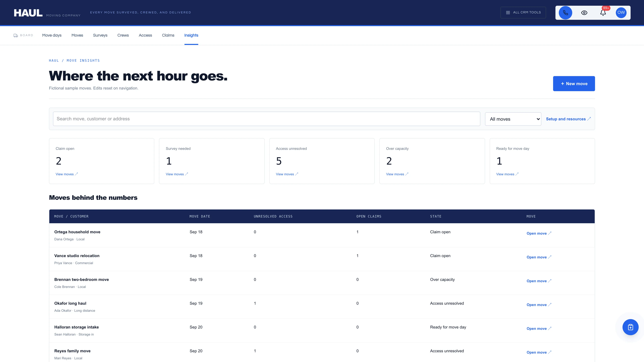Open move for Reyes family move
This screenshot has width=644, height=362.
tap(539, 352)
